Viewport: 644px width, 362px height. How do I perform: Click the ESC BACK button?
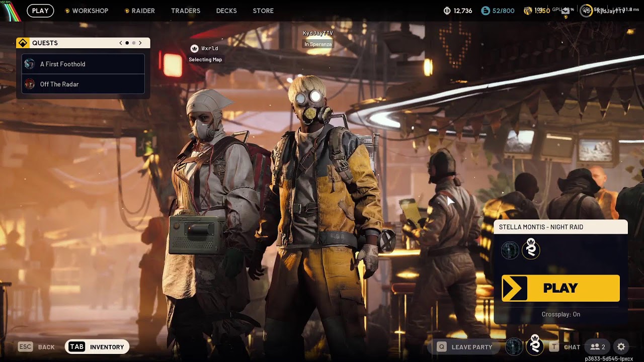[37, 347]
